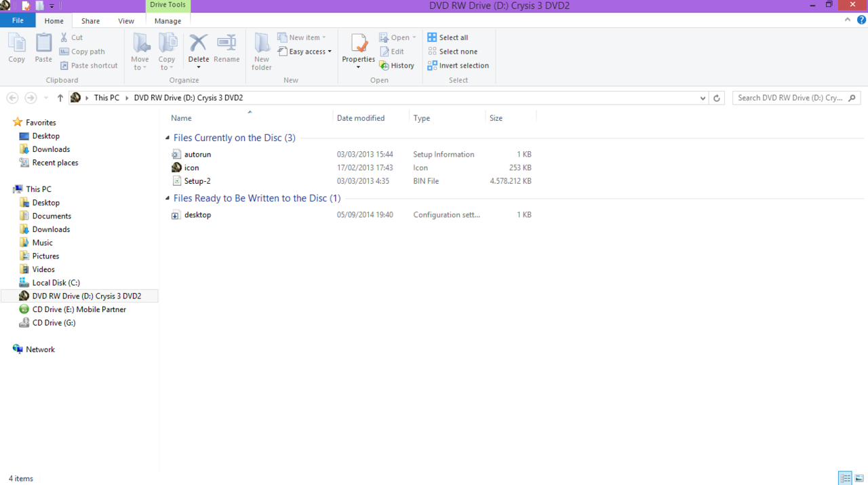Choose Copy path in Clipboard group

tap(82, 52)
